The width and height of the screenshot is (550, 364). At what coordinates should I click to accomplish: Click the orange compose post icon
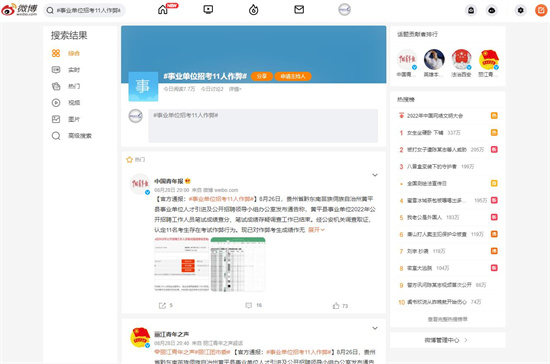click(541, 10)
